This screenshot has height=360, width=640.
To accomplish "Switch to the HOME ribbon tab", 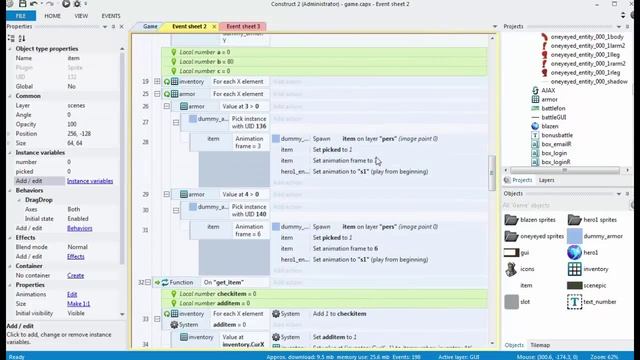I will [52, 16].
